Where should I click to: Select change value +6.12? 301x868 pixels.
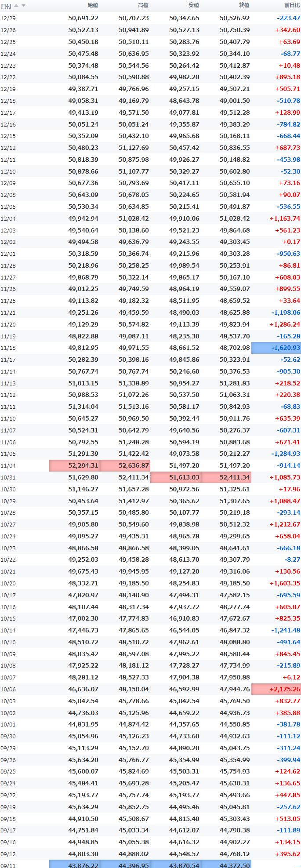[x=291, y=677]
